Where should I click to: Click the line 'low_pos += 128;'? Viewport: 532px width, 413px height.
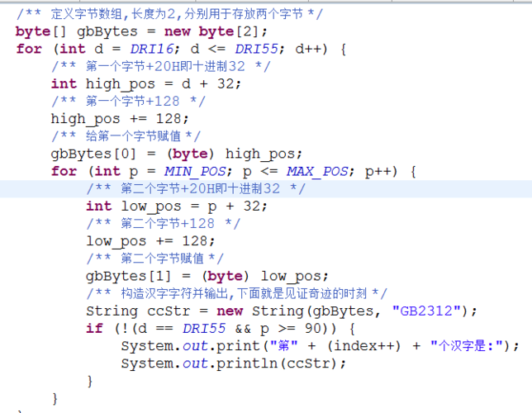(150, 241)
